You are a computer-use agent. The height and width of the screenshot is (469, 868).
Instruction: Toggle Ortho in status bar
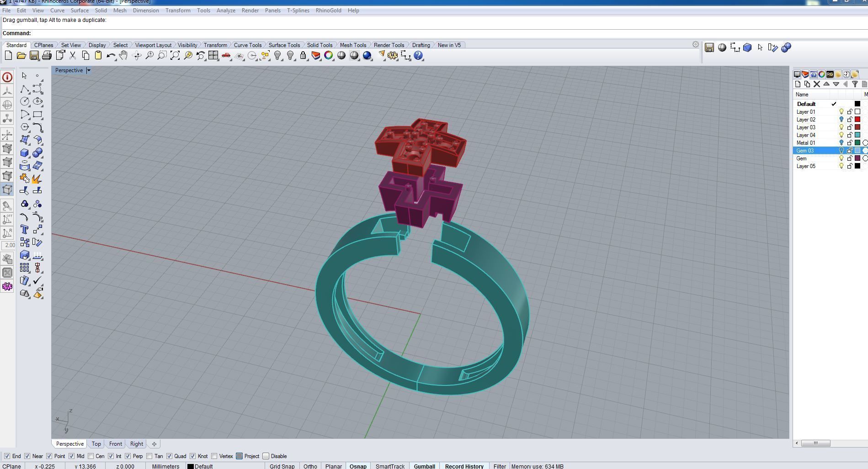click(x=310, y=466)
